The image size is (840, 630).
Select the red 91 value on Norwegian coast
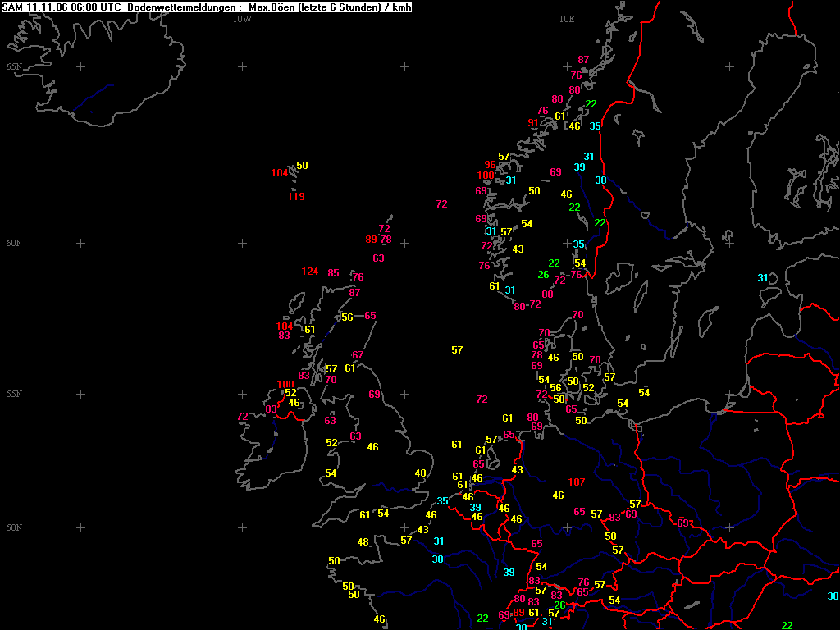533,123
